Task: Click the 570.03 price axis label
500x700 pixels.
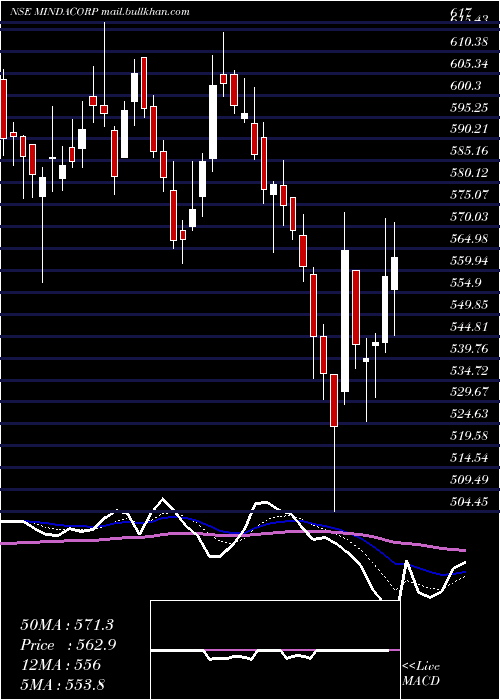Action: click(x=468, y=217)
